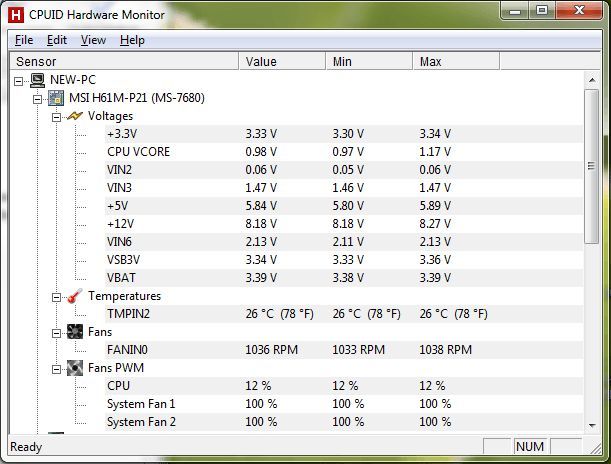
Task: Click the scrollbar down arrow
Action: (592, 425)
